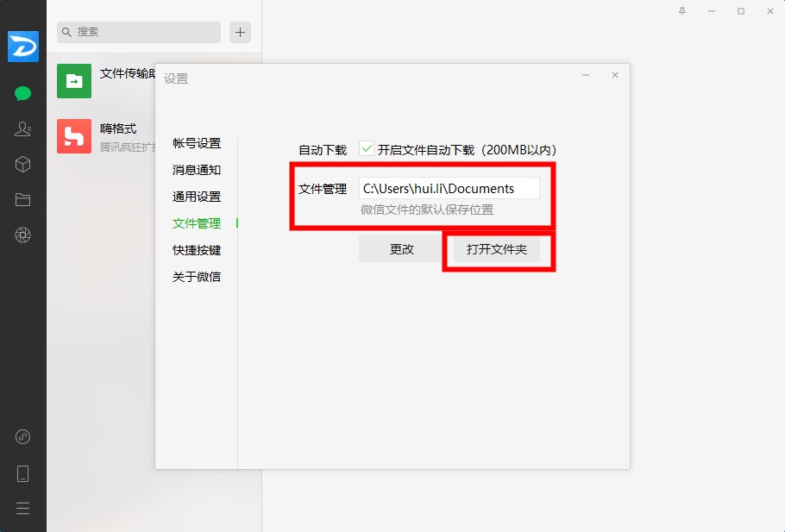The height and width of the screenshot is (532, 785).
Task: Click the plus button next to search
Action: click(x=241, y=33)
